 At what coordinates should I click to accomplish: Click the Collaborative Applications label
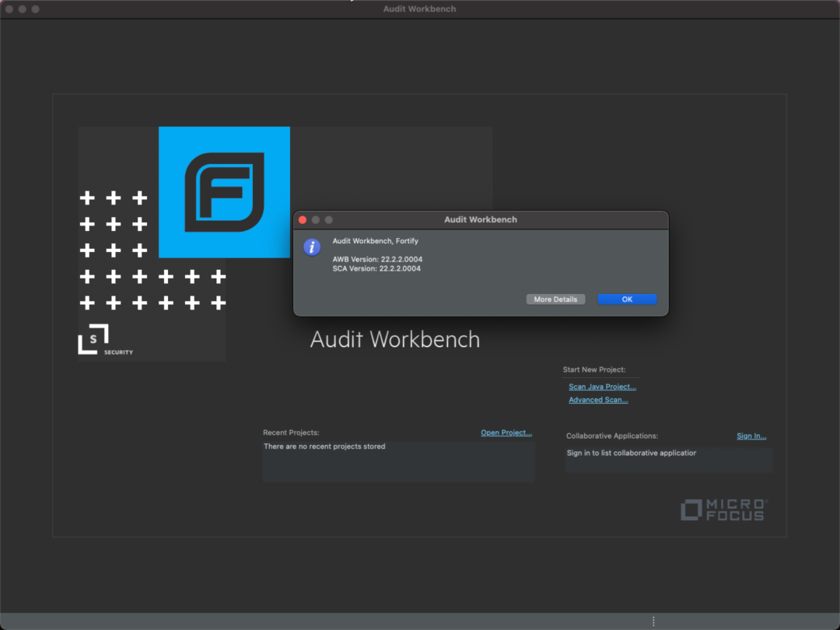[x=612, y=436]
